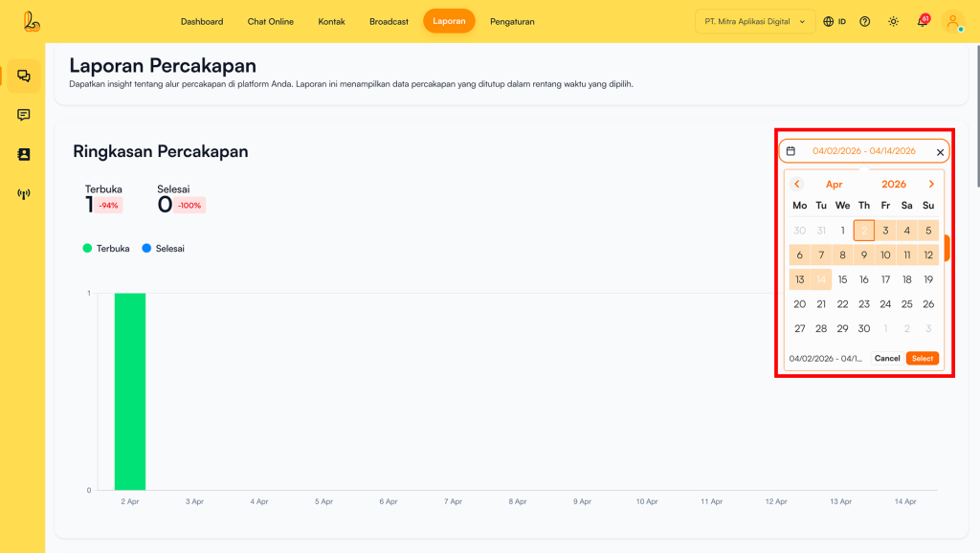
Task: Open the contact card sidebar icon
Action: click(24, 154)
